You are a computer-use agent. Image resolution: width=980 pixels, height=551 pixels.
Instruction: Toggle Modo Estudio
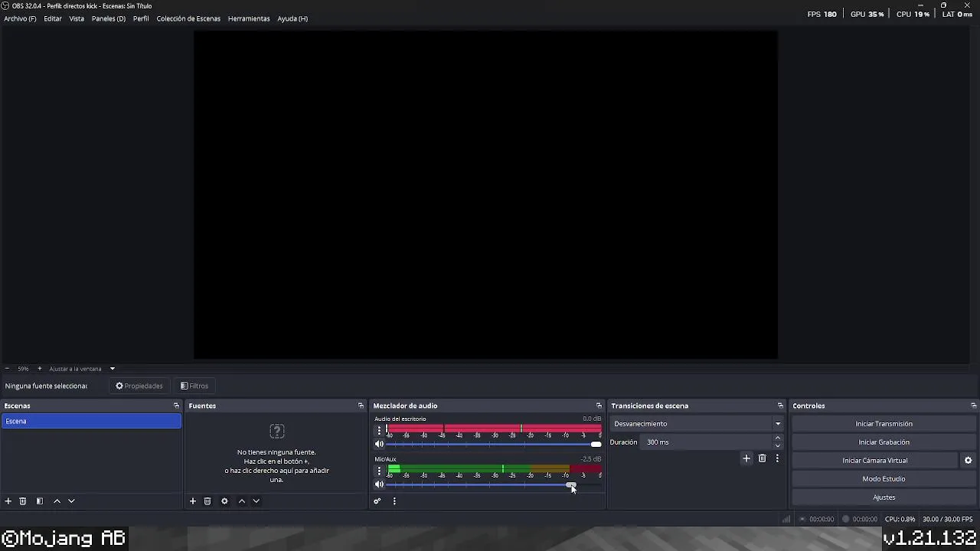point(884,479)
